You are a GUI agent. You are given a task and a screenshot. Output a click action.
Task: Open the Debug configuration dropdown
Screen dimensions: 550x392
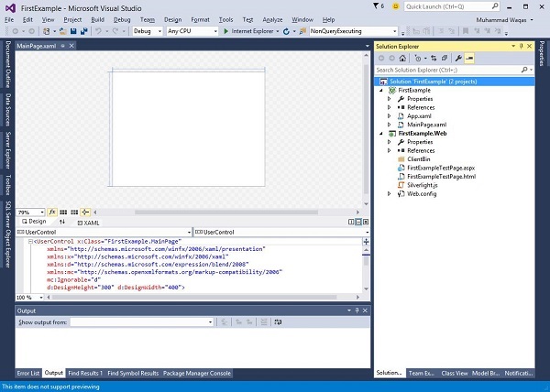(147, 31)
